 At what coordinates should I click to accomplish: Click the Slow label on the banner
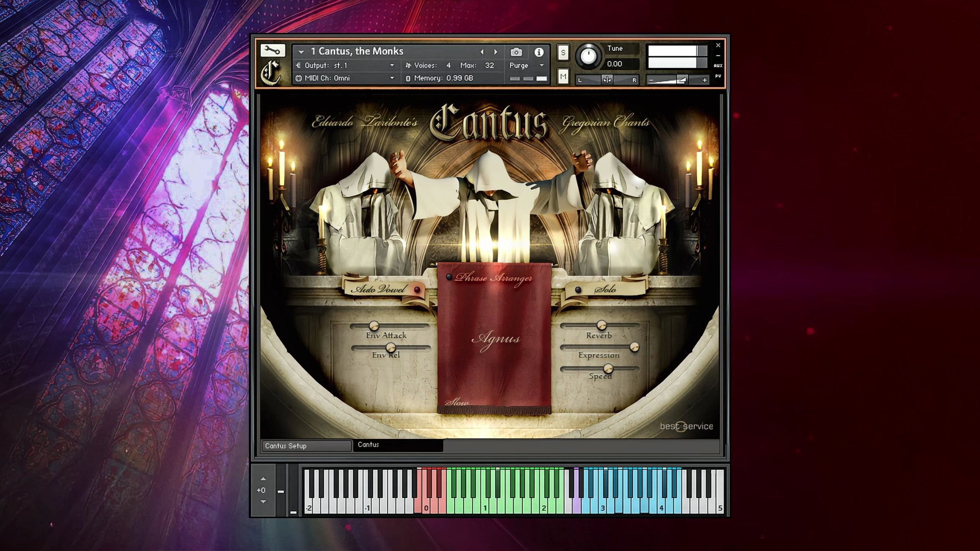[457, 402]
